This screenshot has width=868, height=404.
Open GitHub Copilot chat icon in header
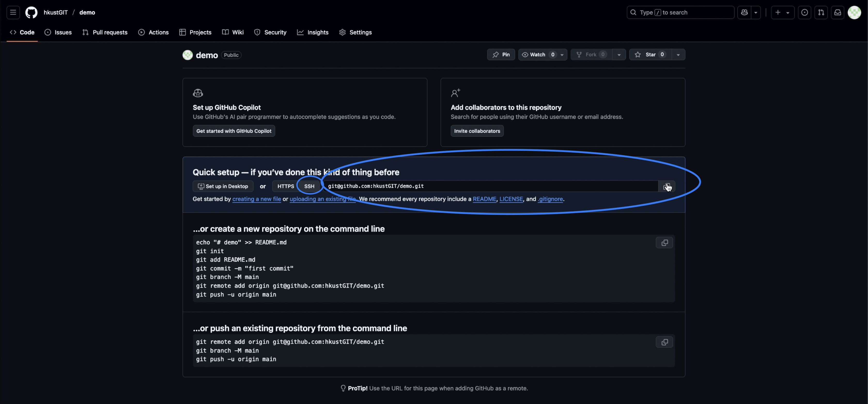click(x=744, y=12)
